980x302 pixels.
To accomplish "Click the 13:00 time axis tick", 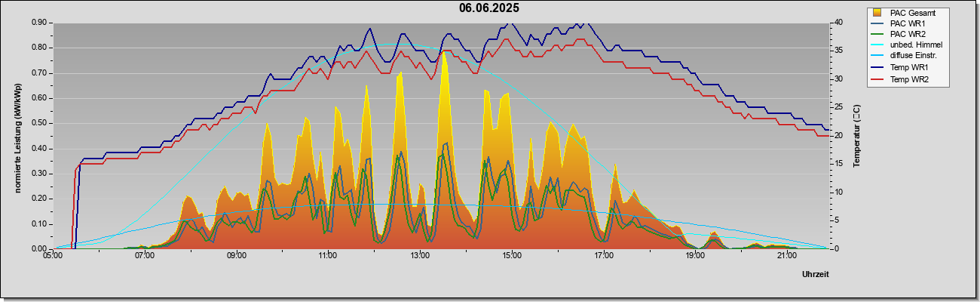I will [x=420, y=257].
